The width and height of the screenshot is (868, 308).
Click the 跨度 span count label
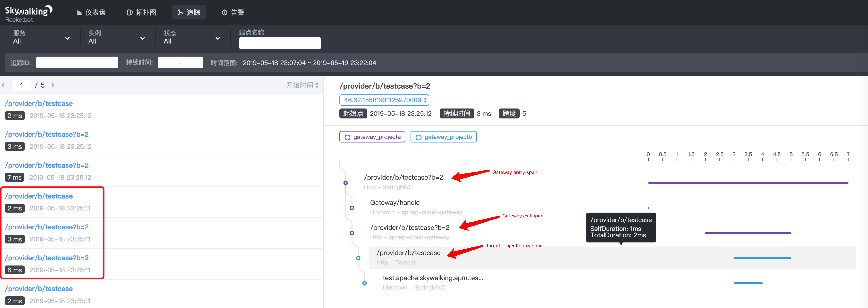click(x=509, y=114)
